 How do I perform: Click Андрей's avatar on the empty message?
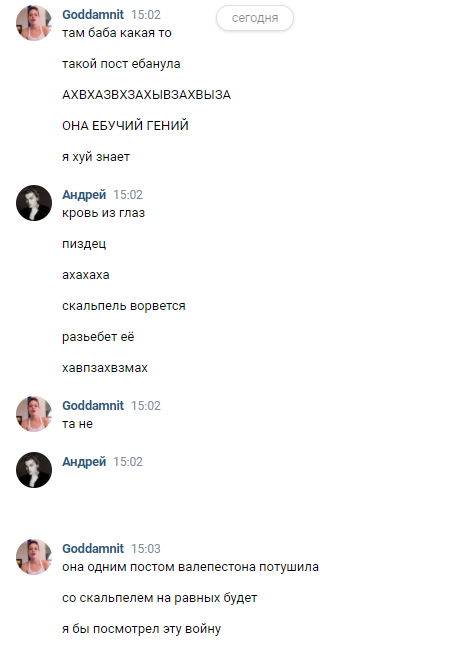[x=34, y=470]
